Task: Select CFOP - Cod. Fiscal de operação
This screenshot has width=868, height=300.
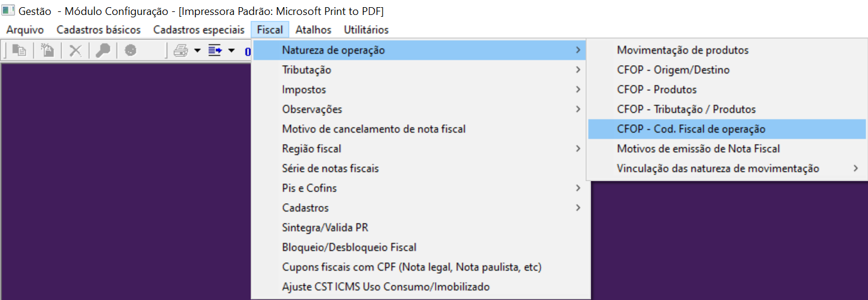Action: click(x=691, y=129)
